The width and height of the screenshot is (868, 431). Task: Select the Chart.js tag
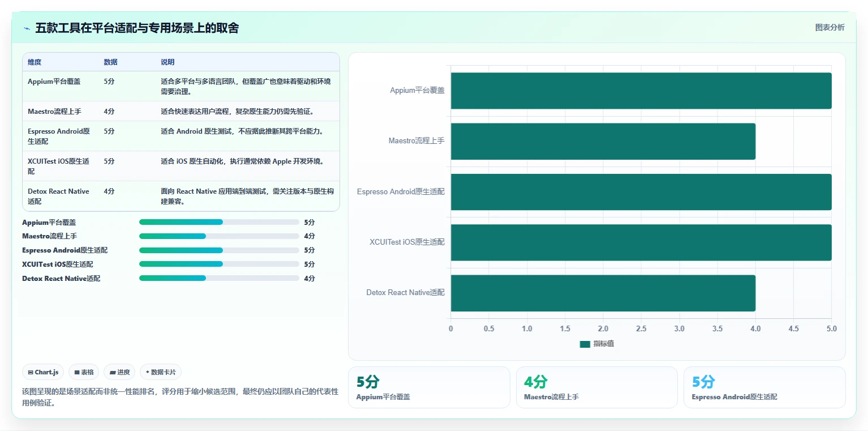click(x=43, y=372)
